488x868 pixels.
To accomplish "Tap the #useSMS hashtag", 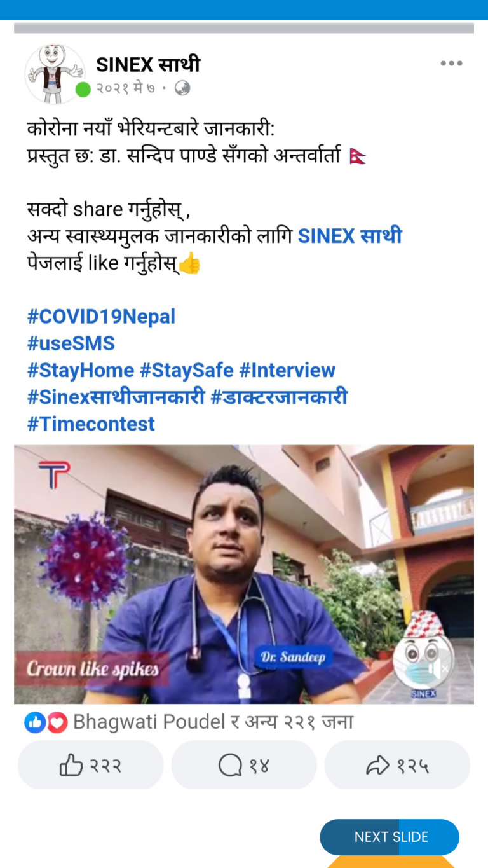I will click(71, 343).
